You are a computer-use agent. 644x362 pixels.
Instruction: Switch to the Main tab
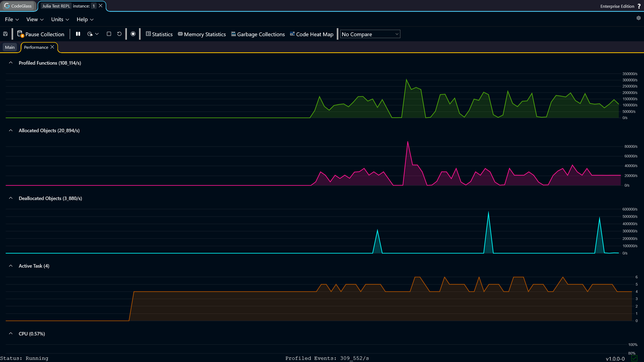point(10,47)
